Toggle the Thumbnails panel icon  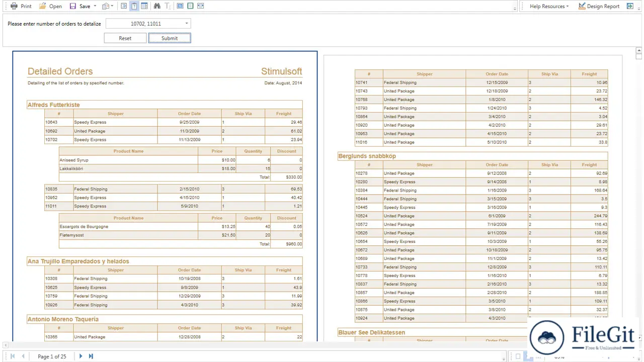(x=144, y=6)
